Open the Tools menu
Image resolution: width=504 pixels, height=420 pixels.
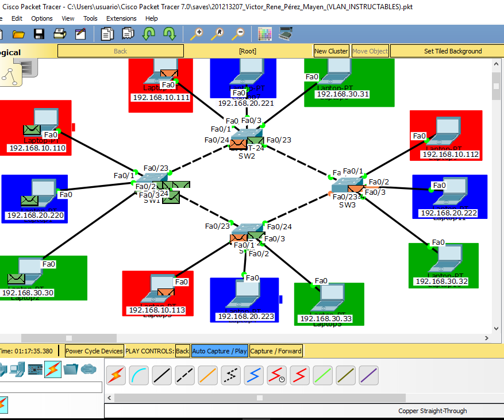(90, 18)
